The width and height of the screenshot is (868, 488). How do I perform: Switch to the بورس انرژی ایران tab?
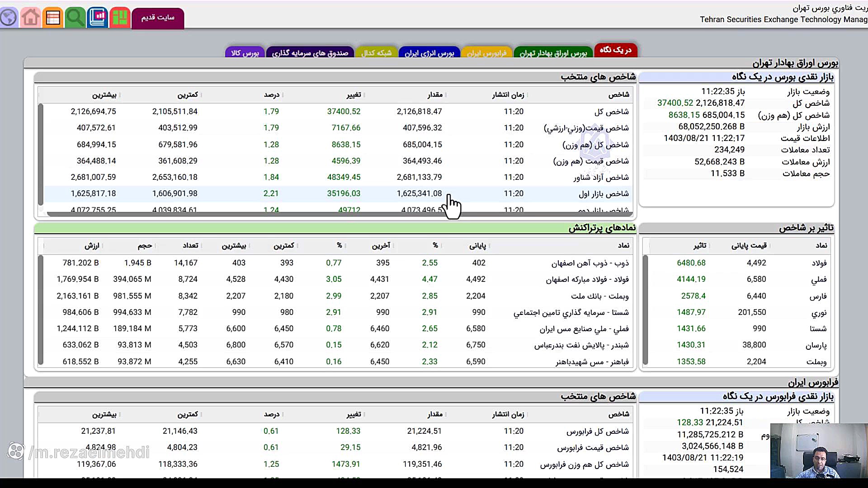click(x=429, y=53)
